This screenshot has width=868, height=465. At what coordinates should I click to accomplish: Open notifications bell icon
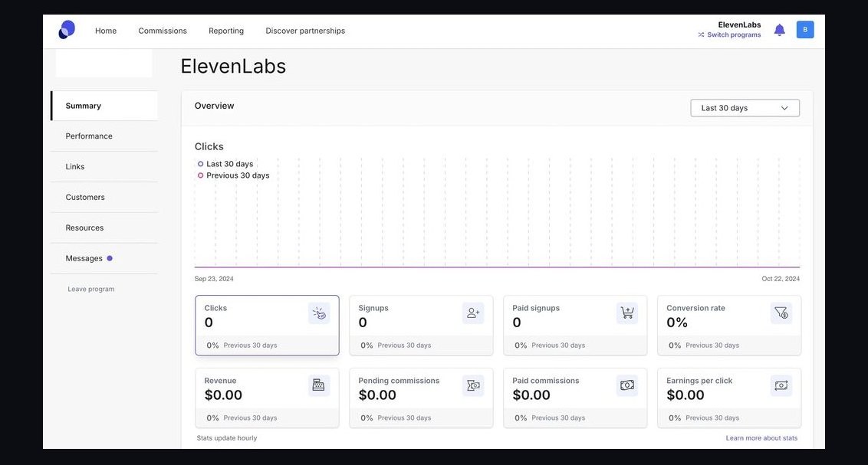point(779,30)
